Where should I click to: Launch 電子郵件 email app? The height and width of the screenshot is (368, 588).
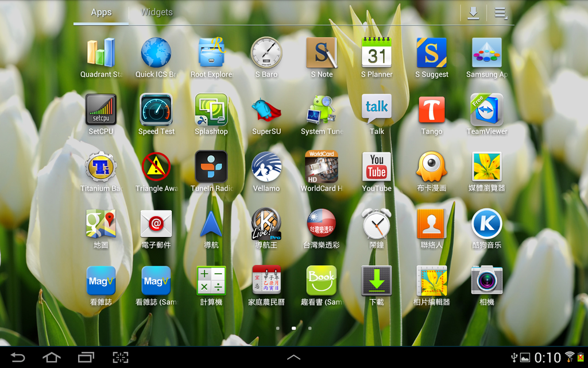pos(156,224)
